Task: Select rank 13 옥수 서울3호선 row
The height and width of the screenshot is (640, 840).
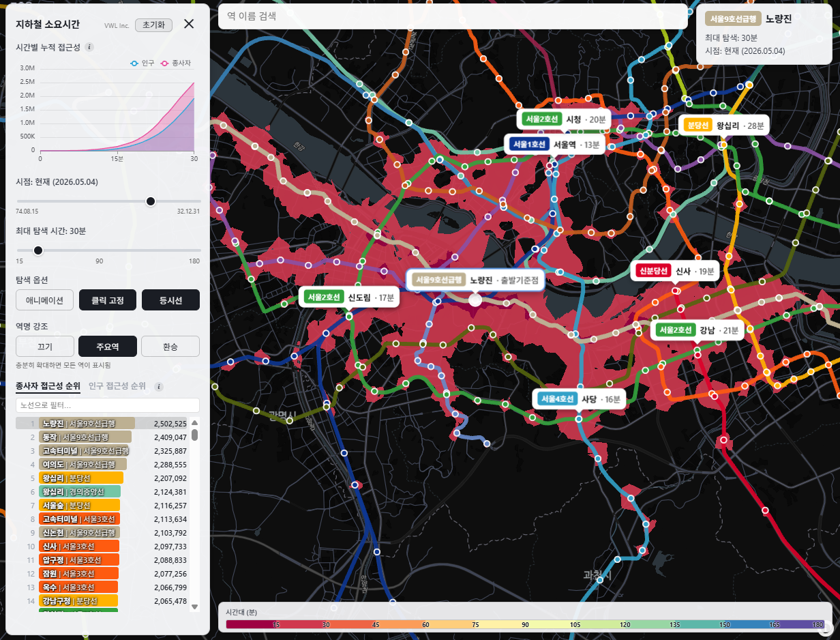Action: (x=102, y=587)
